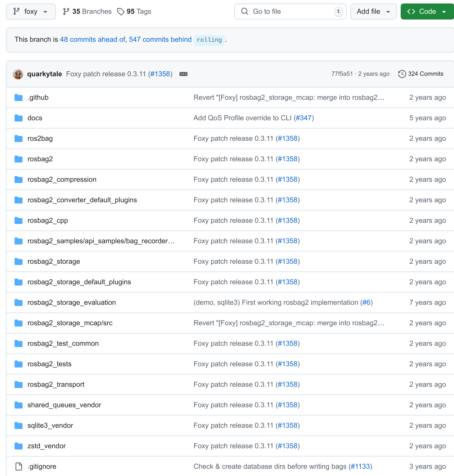Open the rosbag2_transport directory name

[x=56, y=384]
